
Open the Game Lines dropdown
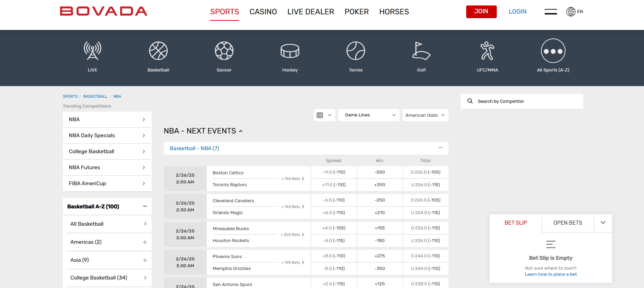[369, 115]
